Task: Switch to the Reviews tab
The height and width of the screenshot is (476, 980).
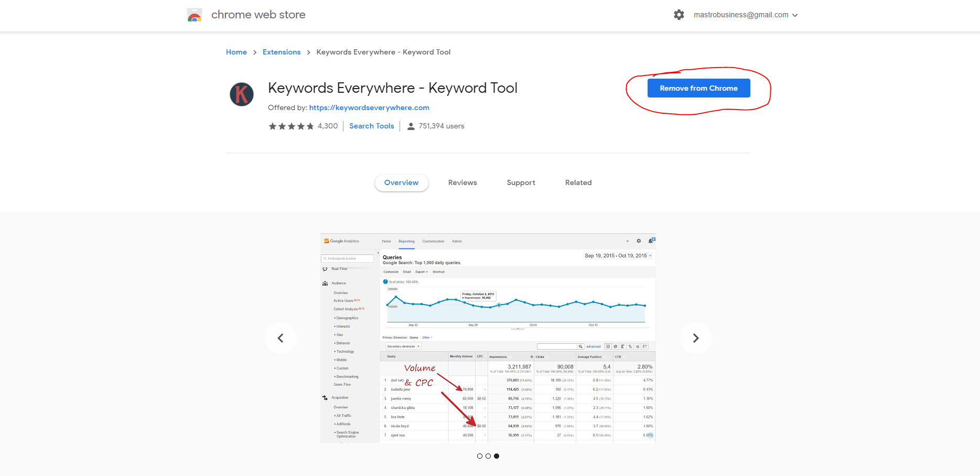Action: 462,182
